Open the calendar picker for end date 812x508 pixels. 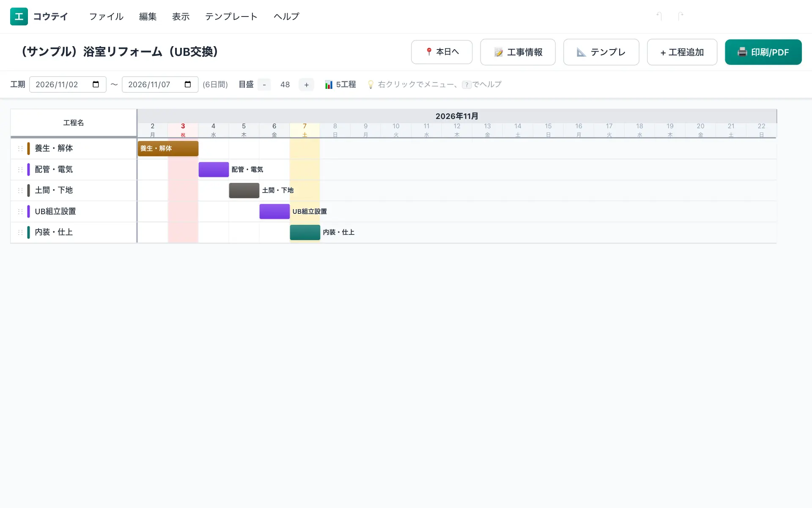188,84
